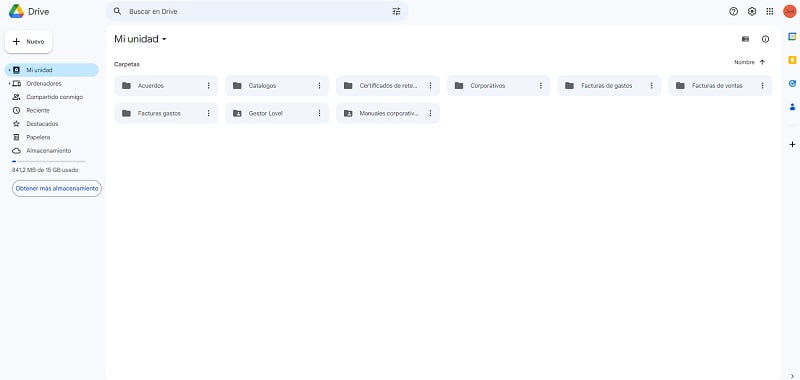The image size is (800, 380).
Task: Select the Certificados de rete folder
Action: click(387, 86)
